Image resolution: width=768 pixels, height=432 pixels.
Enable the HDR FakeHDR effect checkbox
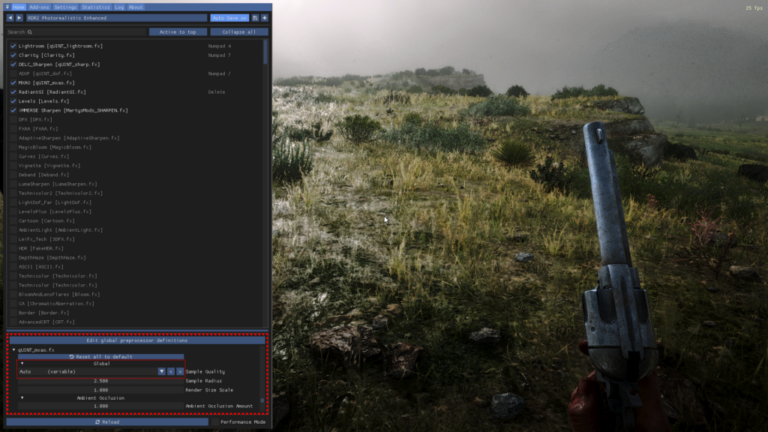click(x=14, y=248)
